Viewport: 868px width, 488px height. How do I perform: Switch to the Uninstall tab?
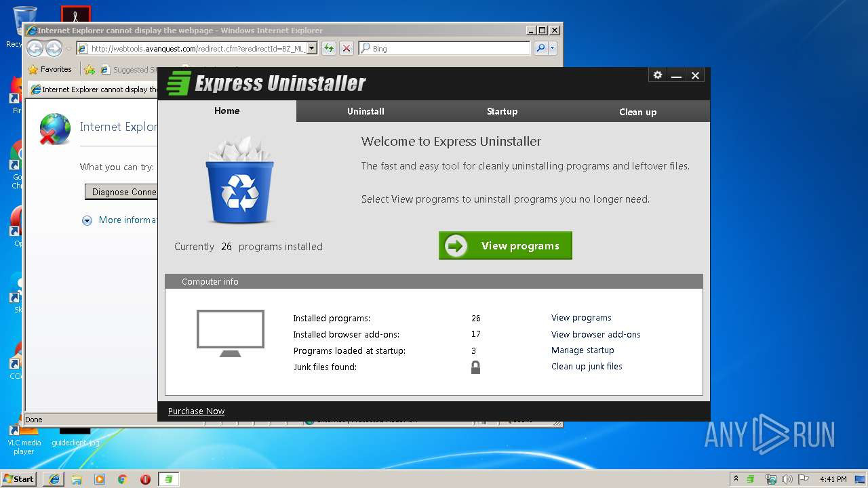coord(366,111)
